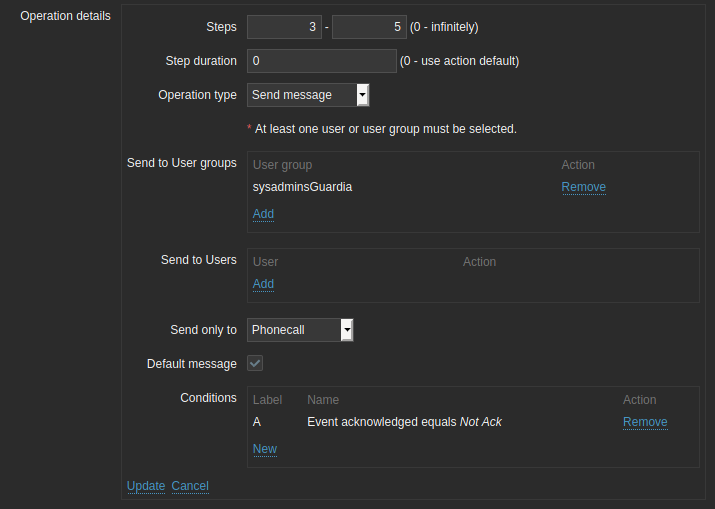The height and width of the screenshot is (509, 715).
Task: Remove the Event acknowledged condition
Action: coord(645,422)
